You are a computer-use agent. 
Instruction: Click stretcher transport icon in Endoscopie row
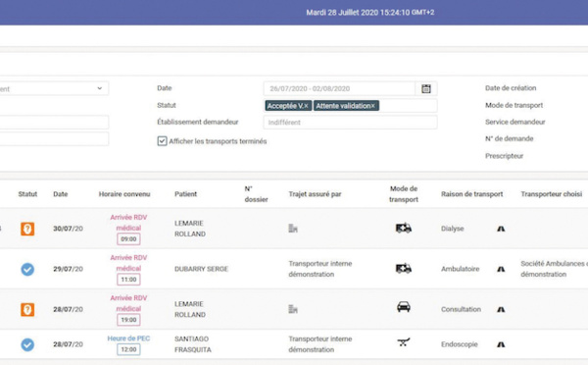[404, 342]
